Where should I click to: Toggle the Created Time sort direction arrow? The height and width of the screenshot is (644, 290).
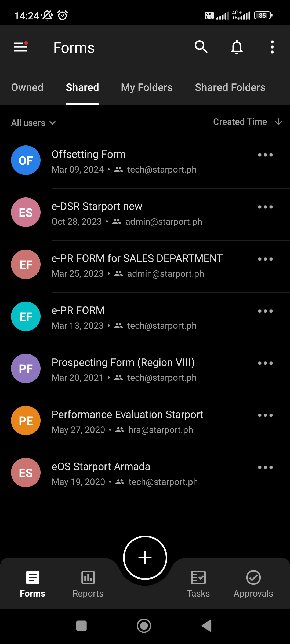pos(278,122)
